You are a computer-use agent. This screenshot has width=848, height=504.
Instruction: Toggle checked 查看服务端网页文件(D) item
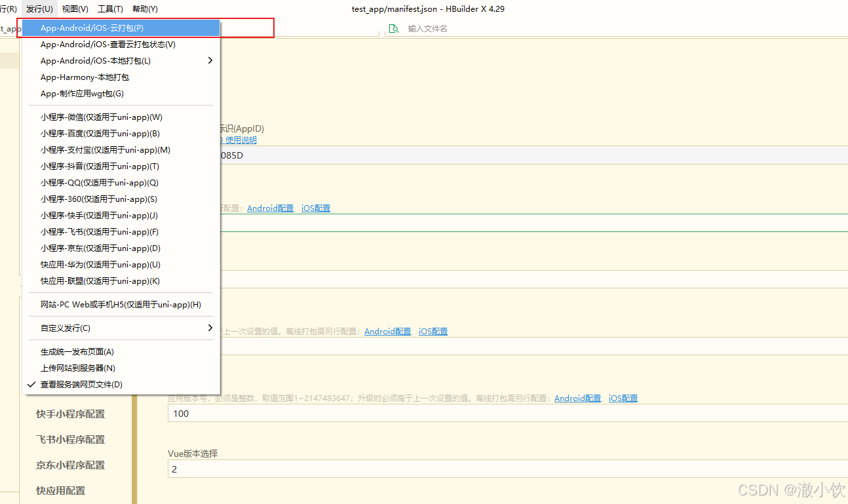click(121, 385)
